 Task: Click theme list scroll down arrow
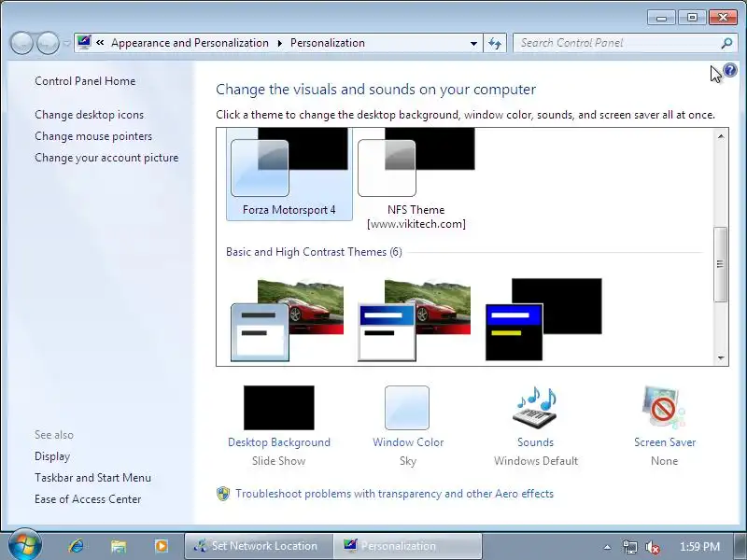721,357
